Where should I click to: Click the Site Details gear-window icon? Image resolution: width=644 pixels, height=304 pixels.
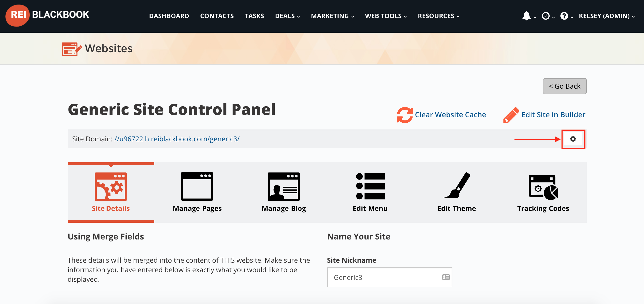[111, 187]
